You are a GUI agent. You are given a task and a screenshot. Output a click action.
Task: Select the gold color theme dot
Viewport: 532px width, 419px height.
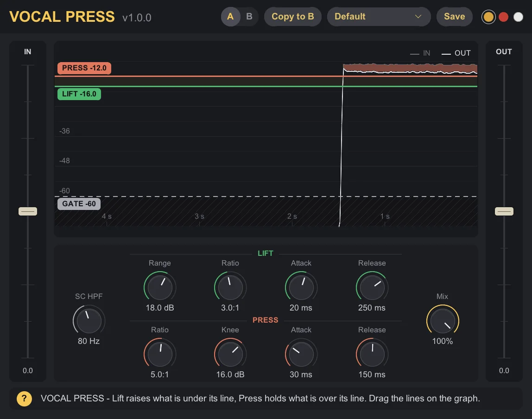[x=488, y=17]
